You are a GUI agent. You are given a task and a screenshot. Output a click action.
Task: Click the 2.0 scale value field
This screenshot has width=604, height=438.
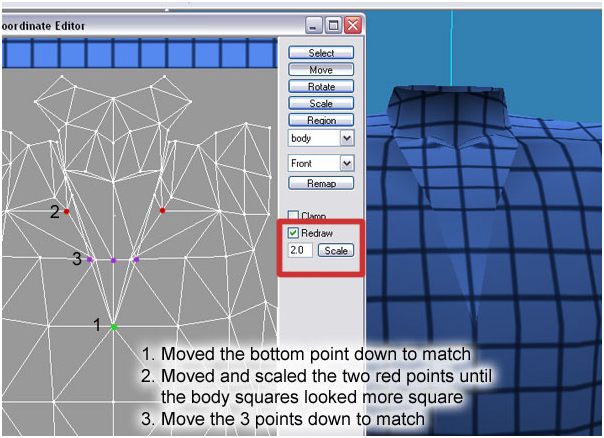tap(300, 250)
